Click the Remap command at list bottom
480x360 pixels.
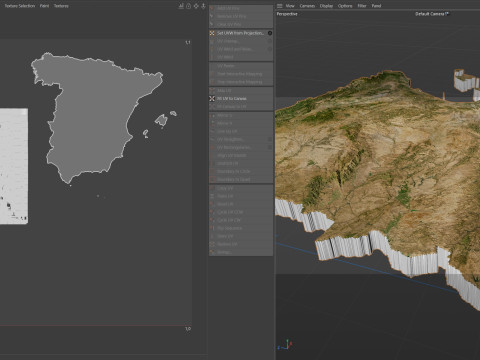[224, 252]
